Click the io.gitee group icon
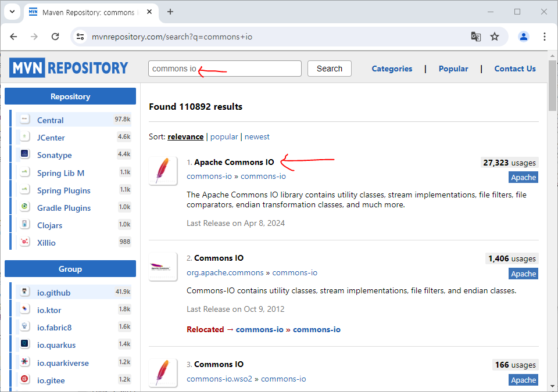558x392 pixels. (x=24, y=380)
